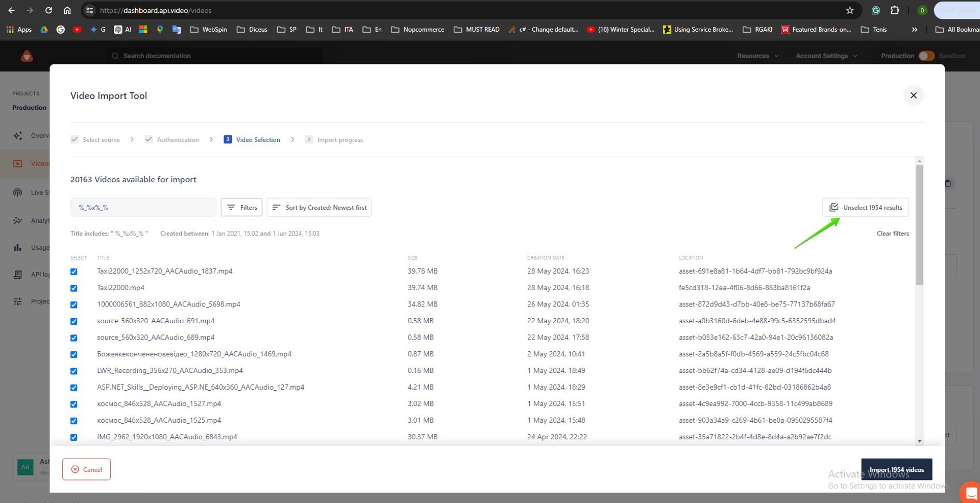980x503 pixels.
Task: Uncheck IMG_2962_1920x1080_AACAudio_6843.mp4 checkbox
Action: [74, 438]
